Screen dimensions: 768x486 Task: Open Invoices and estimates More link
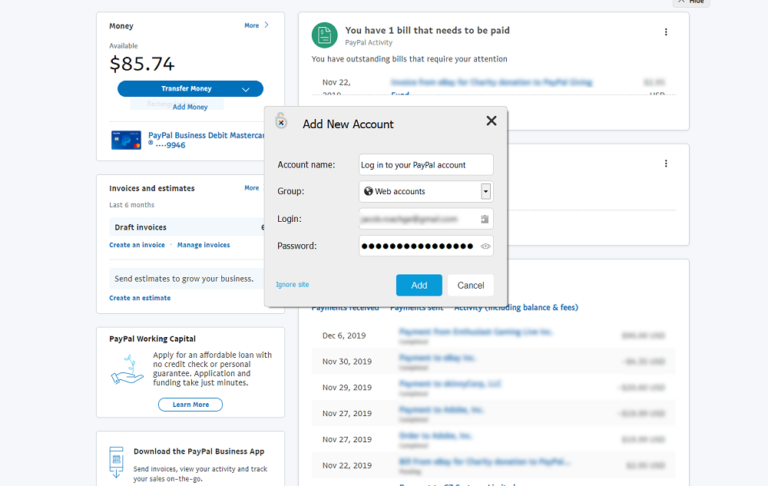[252, 188]
